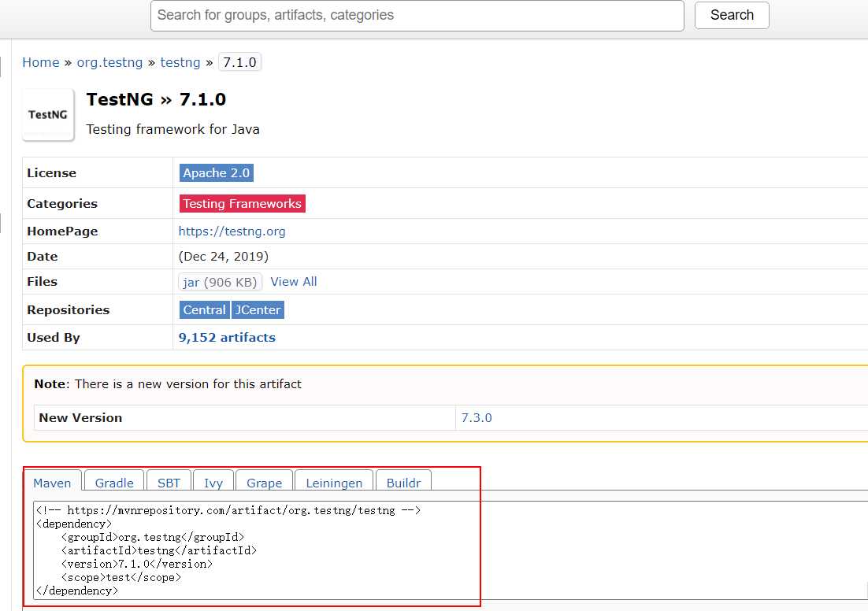
Task: Click inside the Maven dependency snippet box
Action: tap(451, 550)
